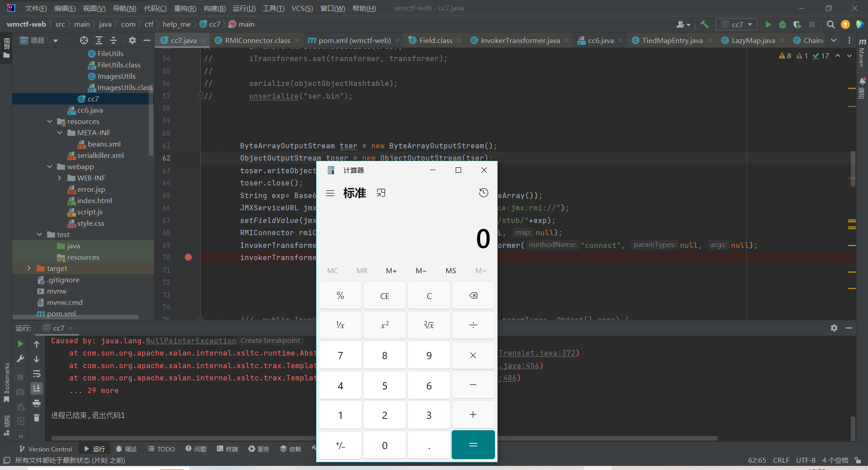Collapse the META-INF folder

coord(60,133)
